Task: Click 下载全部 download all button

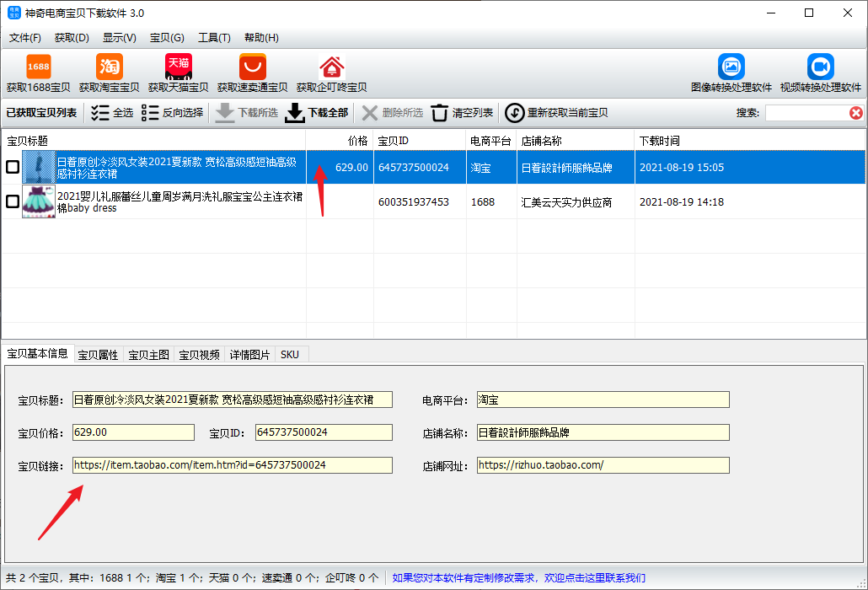Action: point(317,113)
